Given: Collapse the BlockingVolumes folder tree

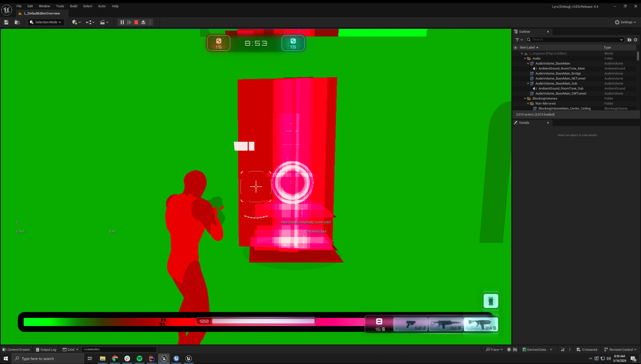Looking at the screenshot, I should click(x=525, y=98).
